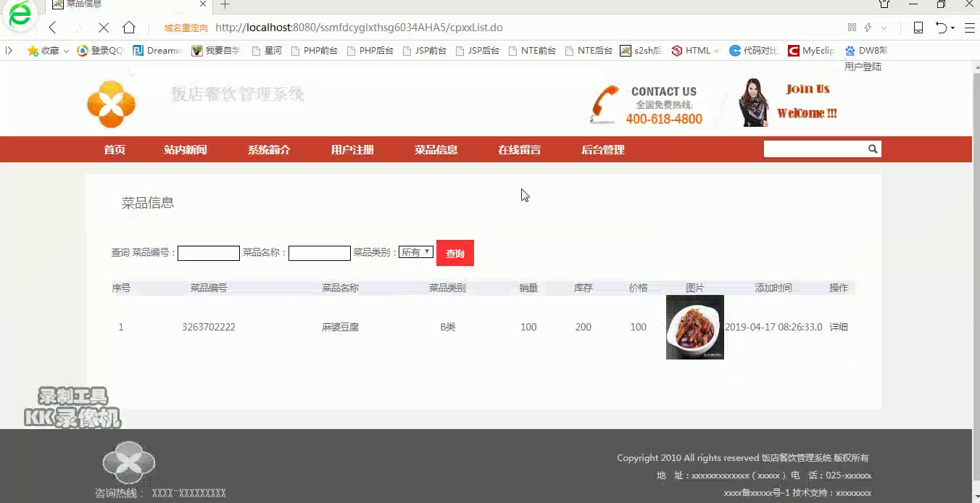Click the reading mode bookmark icon
The image size is (980, 503).
click(918, 28)
